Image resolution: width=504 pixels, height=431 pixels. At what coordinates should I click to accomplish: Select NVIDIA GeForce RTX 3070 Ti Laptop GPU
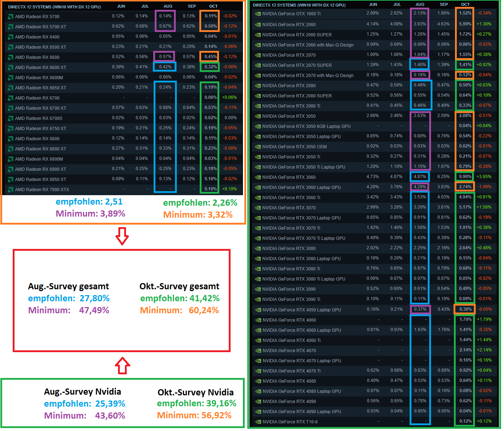304,238
